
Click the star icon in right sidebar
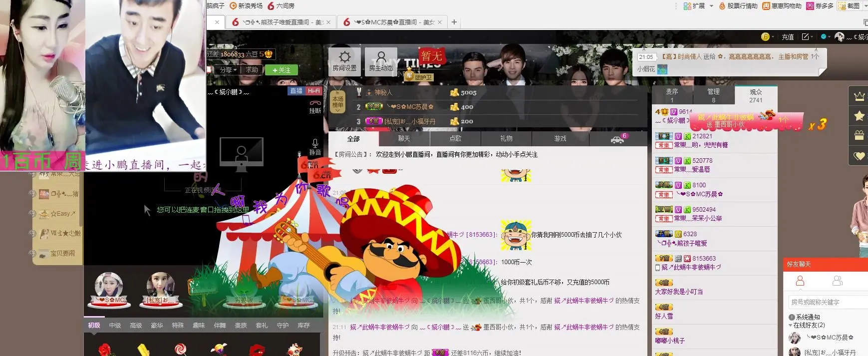[x=859, y=116]
